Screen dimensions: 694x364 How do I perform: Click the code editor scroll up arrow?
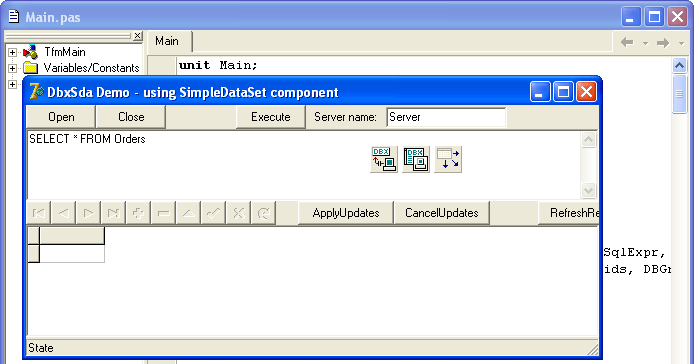click(x=679, y=66)
